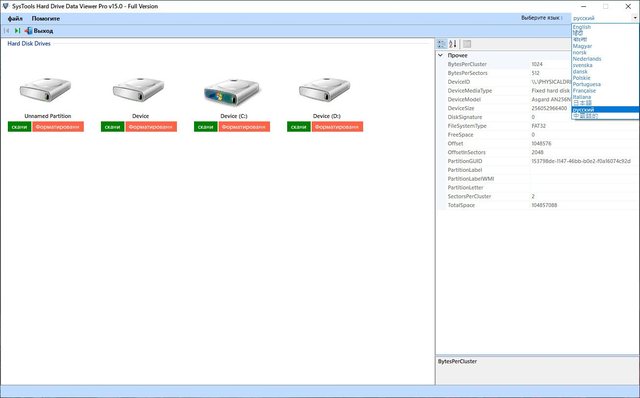Viewport: 640px width, 398px height.
Task: Open the Помогите menu
Action: coord(46,18)
